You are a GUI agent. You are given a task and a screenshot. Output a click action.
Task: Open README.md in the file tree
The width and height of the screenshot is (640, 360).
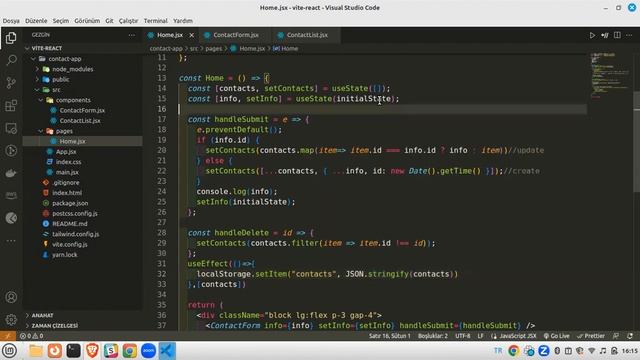click(82, 224)
